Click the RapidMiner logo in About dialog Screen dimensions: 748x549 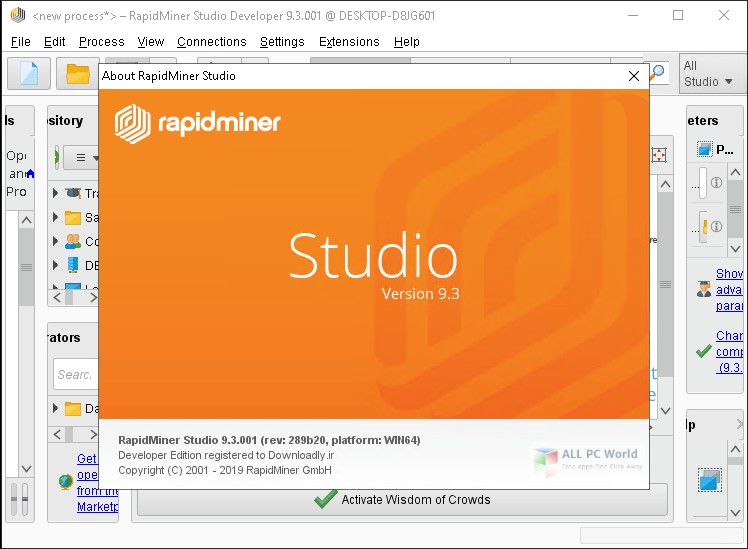tap(197, 123)
